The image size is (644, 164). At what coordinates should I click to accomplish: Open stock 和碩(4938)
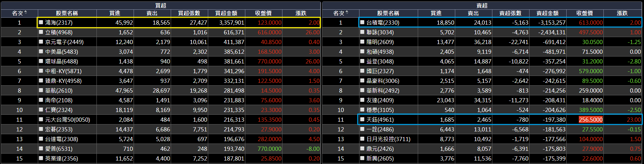pyautogui.click(x=380, y=52)
